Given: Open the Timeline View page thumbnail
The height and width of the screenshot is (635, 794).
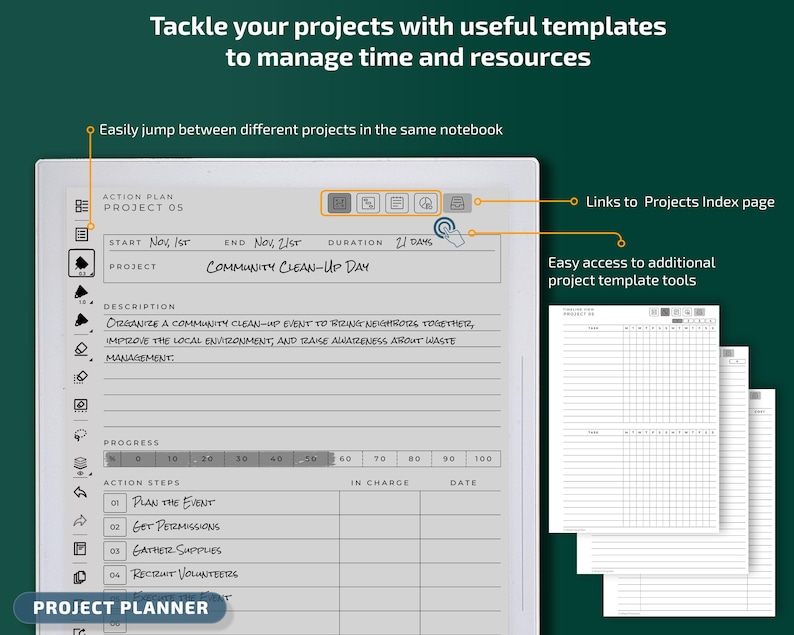Looking at the screenshot, I should point(633,418).
